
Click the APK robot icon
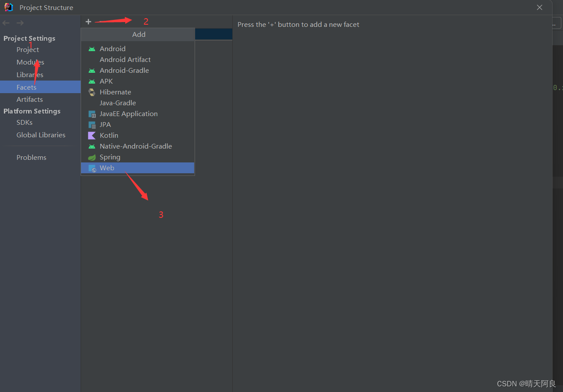click(x=92, y=81)
